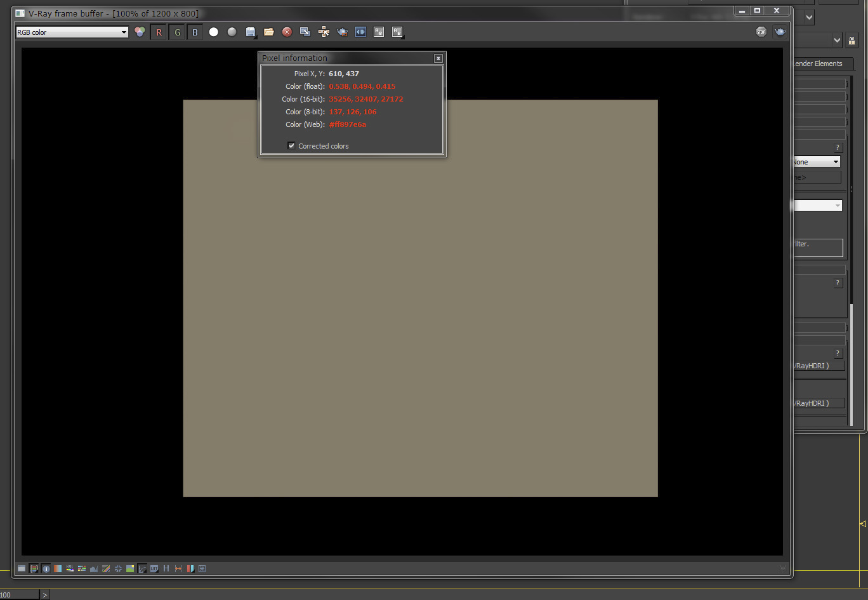This screenshot has width=868, height=600.
Task: Toggle LUT correction icon
Action: pos(154,568)
